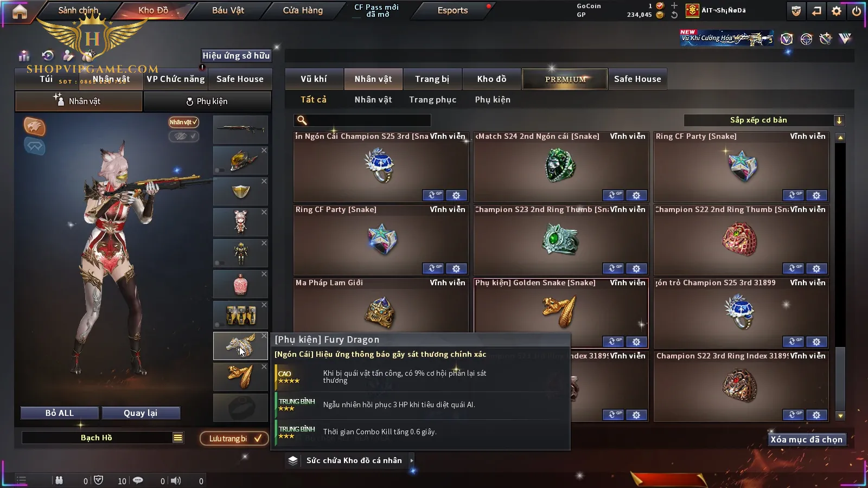Open the settings gear in top-right corner
This screenshot has height=488, width=868.
[x=837, y=11]
